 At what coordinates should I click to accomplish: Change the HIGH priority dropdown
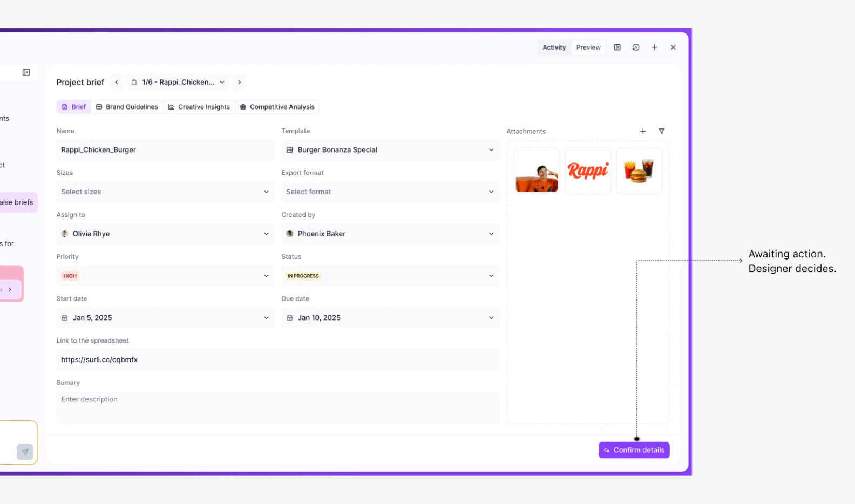pyautogui.click(x=165, y=276)
